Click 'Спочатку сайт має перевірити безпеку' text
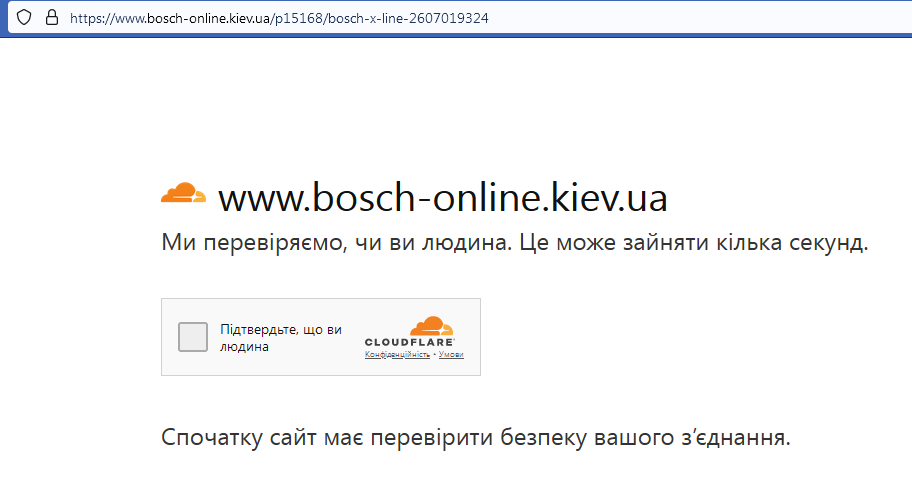Viewport: 912px width, 495px height. [476, 437]
